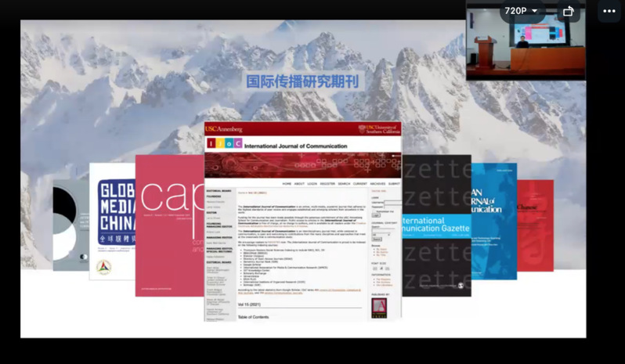Open the 720P video quality dropdown
Screen dimensions: 625x364
tap(521, 11)
